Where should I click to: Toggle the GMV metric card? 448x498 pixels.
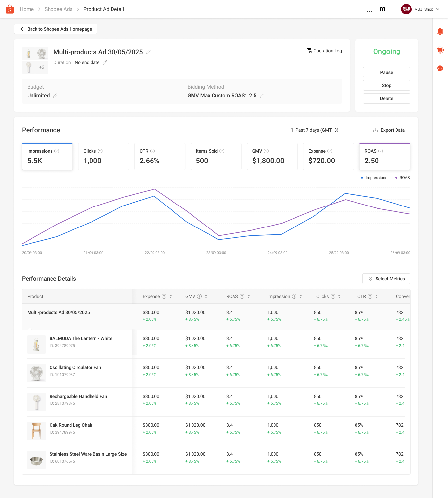pos(272,157)
